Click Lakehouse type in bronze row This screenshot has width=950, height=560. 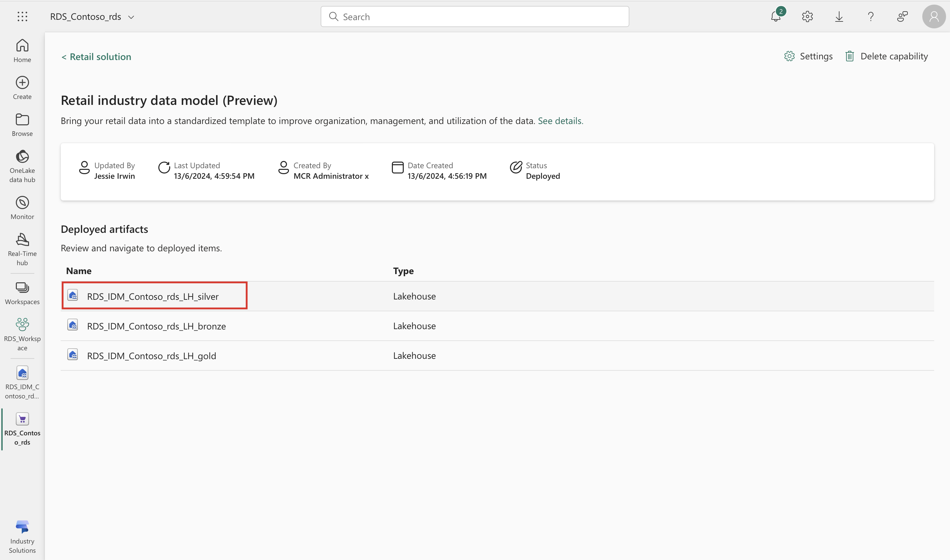(x=414, y=326)
